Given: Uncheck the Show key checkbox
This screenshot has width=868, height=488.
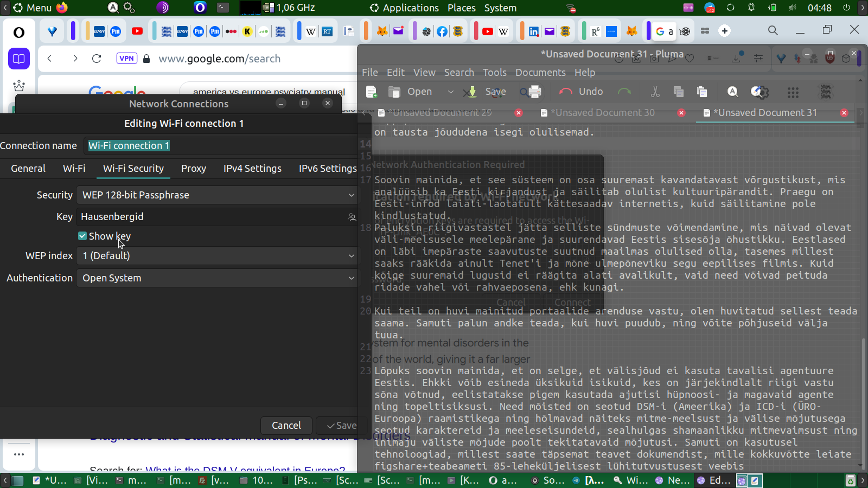Looking at the screenshot, I should click(82, 236).
